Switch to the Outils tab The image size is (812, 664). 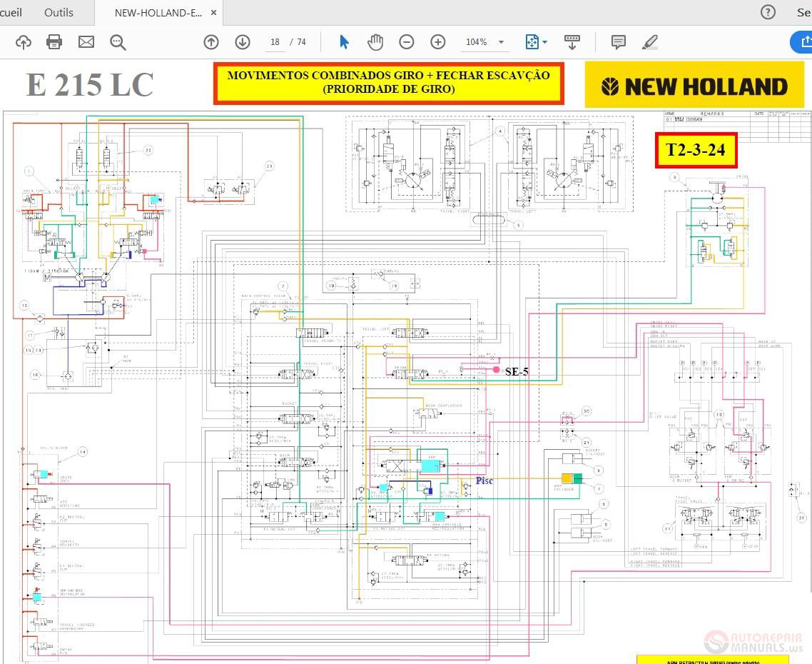tap(59, 12)
